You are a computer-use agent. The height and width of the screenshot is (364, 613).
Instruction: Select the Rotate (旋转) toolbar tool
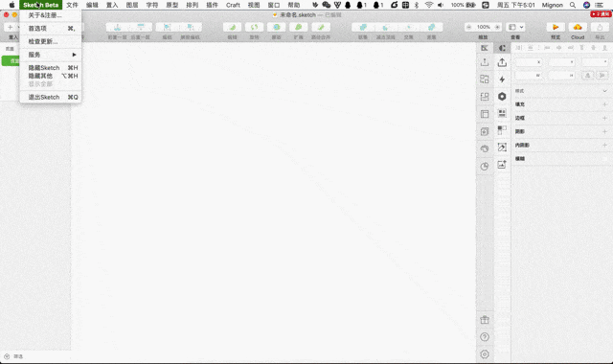[x=254, y=27]
